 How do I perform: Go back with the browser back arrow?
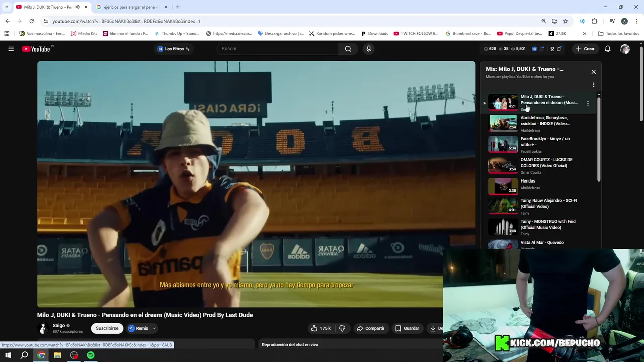click(x=7, y=21)
